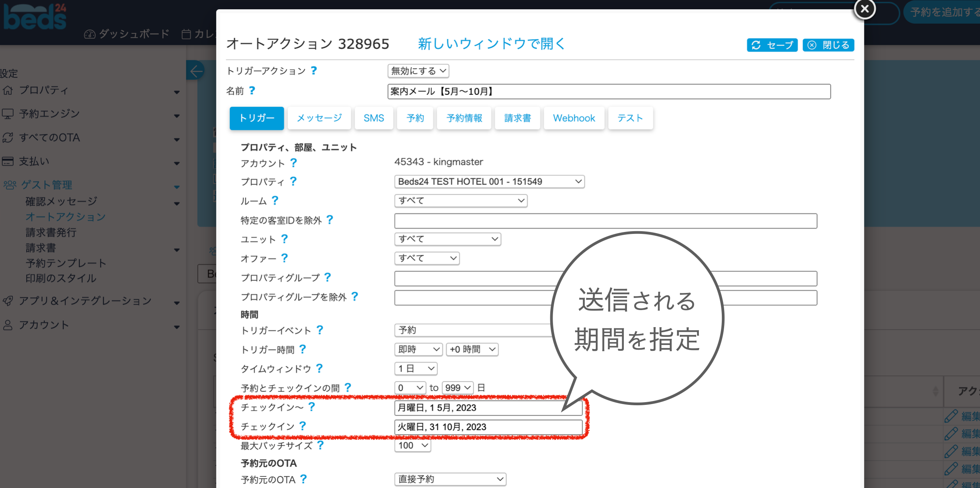
Task: Click the round X close icon on the dialog
Action: click(864, 9)
